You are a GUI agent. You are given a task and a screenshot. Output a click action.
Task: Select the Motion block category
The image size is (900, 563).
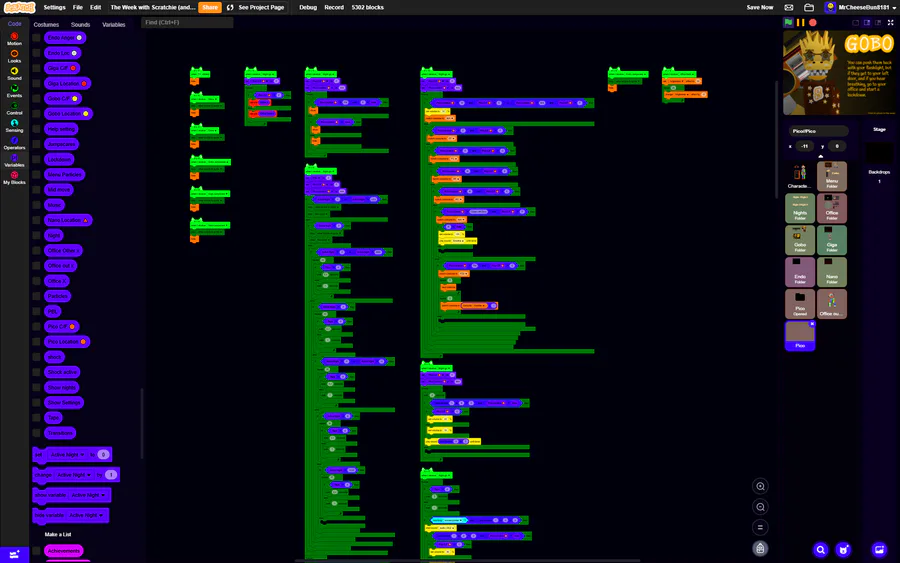pos(14,39)
